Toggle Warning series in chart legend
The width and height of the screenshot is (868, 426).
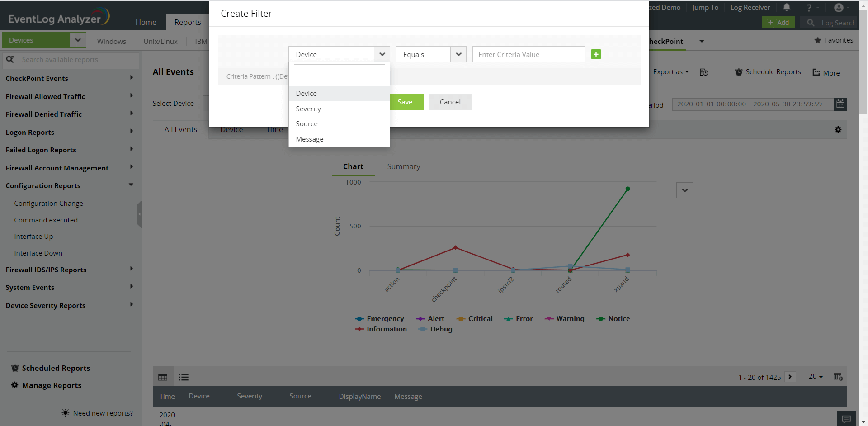(x=564, y=319)
